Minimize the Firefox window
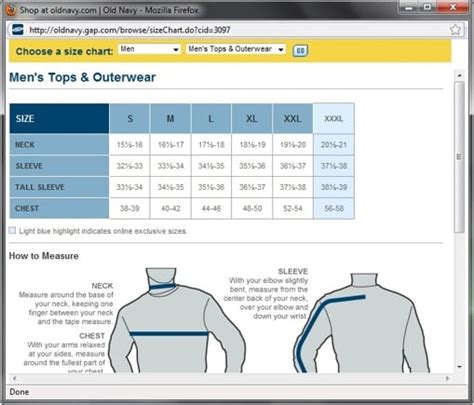Viewport: 474px width, 405px height. coord(409,7)
